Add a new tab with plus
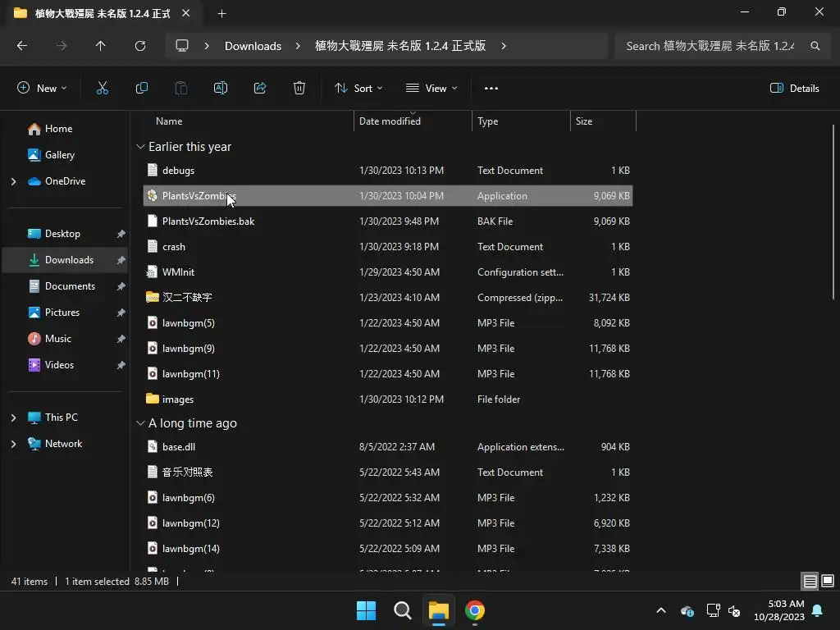This screenshot has width=840, height=630. point(221,14)
